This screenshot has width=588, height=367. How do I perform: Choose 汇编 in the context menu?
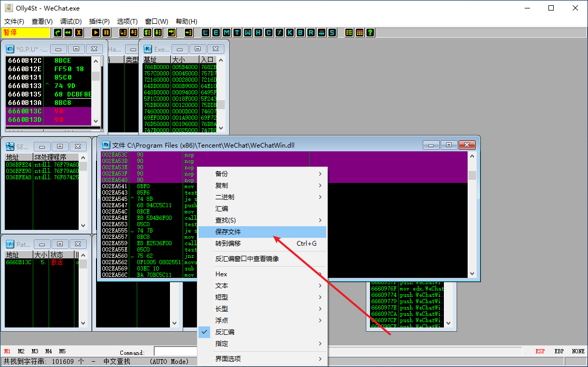(262, 209)
